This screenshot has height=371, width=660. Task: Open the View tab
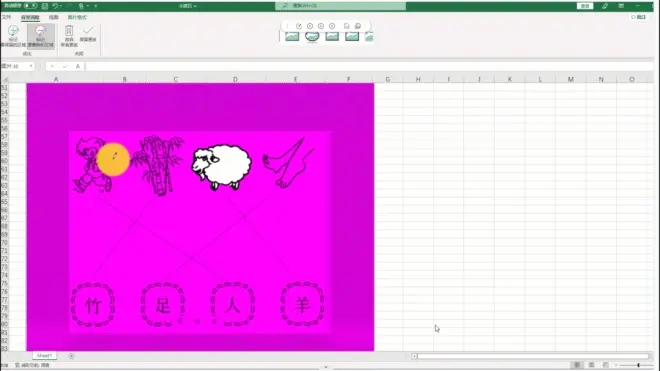[53, 17]
